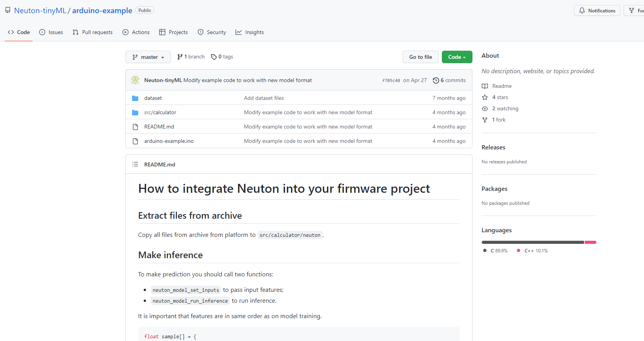The width and height of the screenshot is (644, 341).
Task: Open the f705c40 commit hash link
Action: point(391,81)
